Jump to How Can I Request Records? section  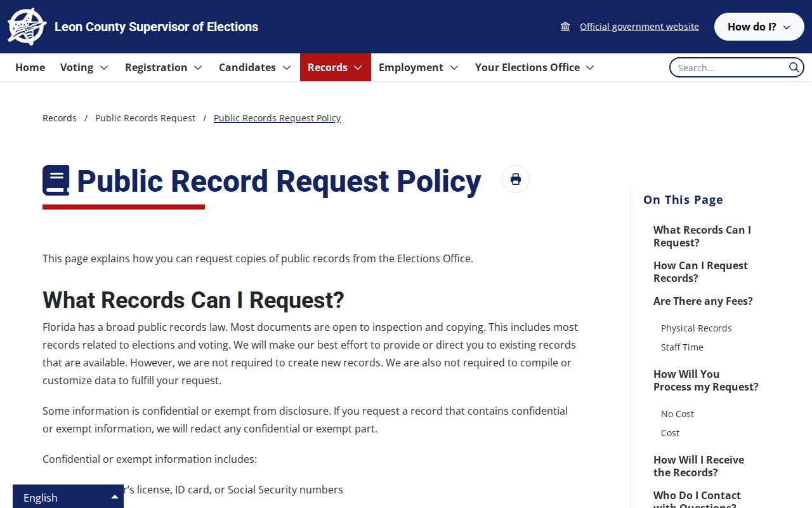tap(700, 272)
